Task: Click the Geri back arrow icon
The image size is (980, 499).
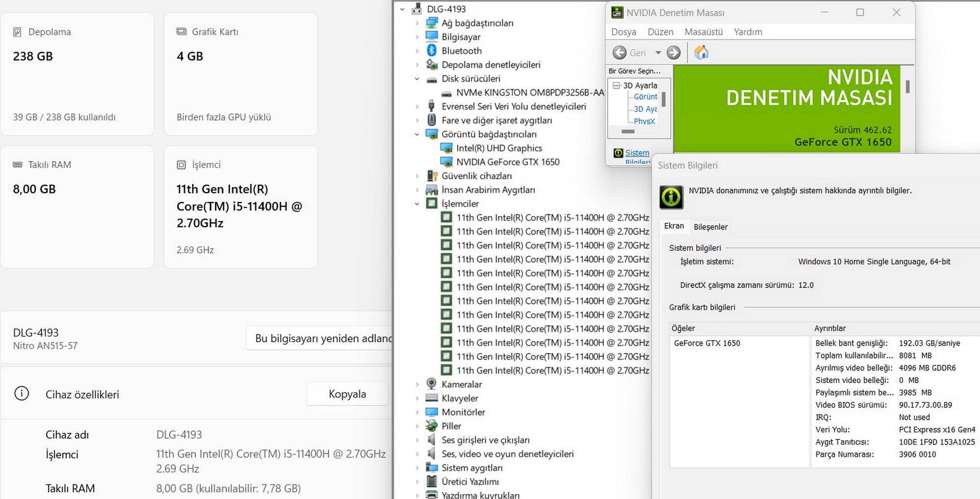Action: (x=619, y=52)
